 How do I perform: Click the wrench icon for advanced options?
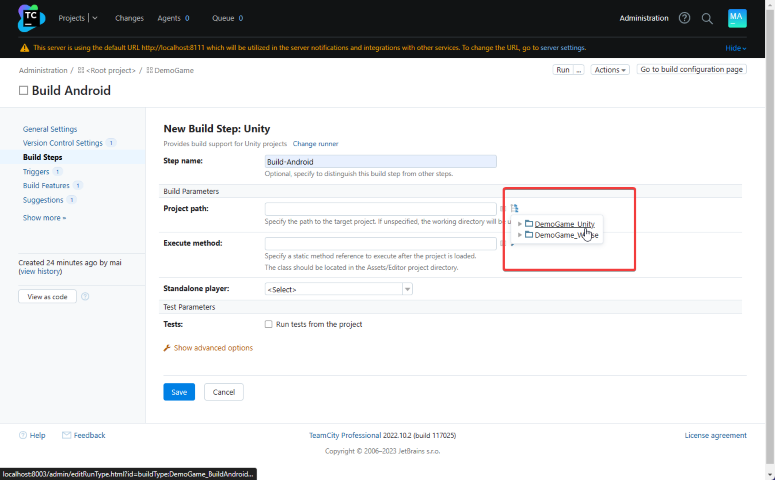[167, 348]
